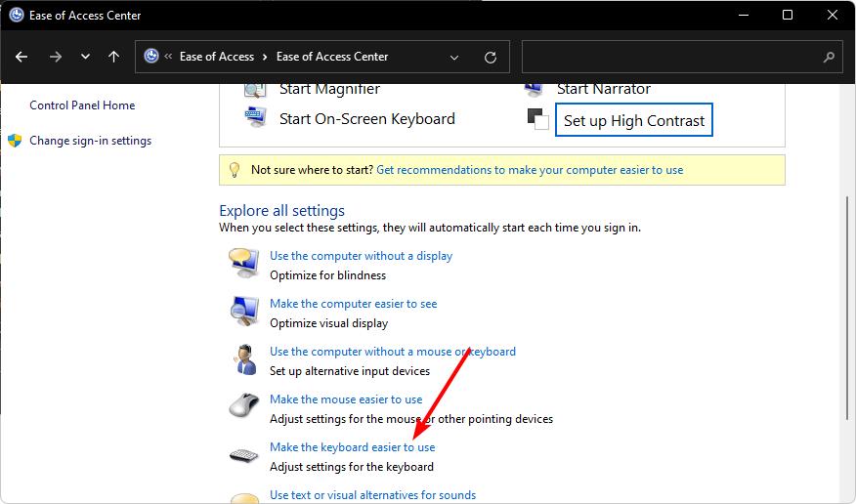Viewport: 856px width, 504px height.
Task: Open Use computer without mouse or keyboard
Action: [393, 352]
